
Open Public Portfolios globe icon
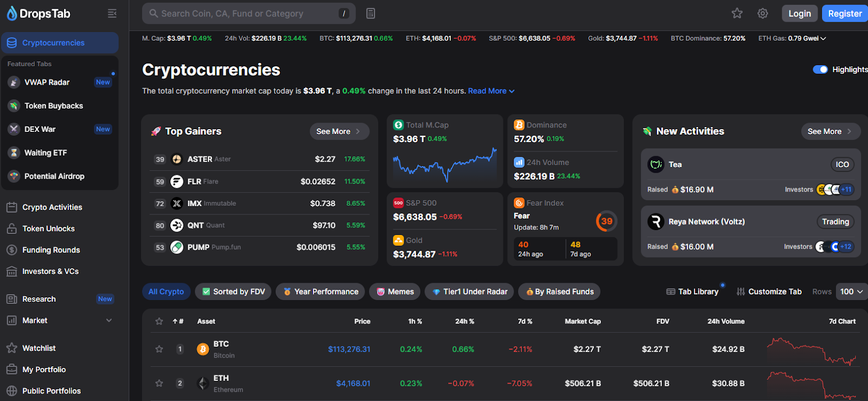click(x=11, y=391)
